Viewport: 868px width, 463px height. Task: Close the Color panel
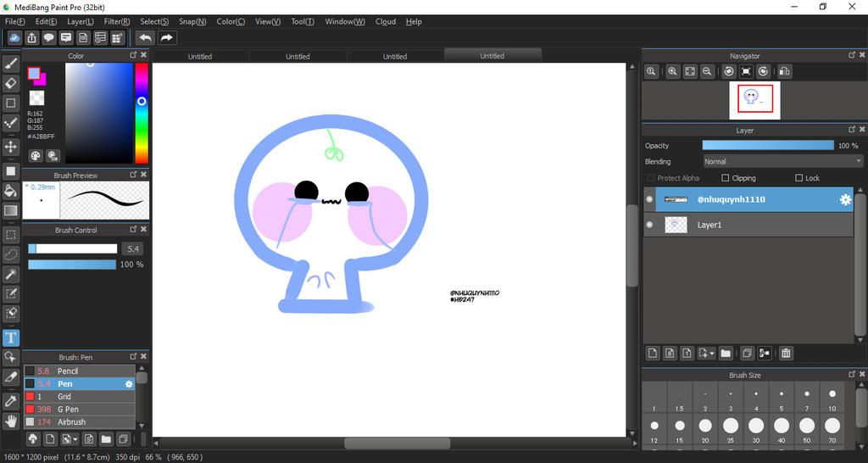144,55
